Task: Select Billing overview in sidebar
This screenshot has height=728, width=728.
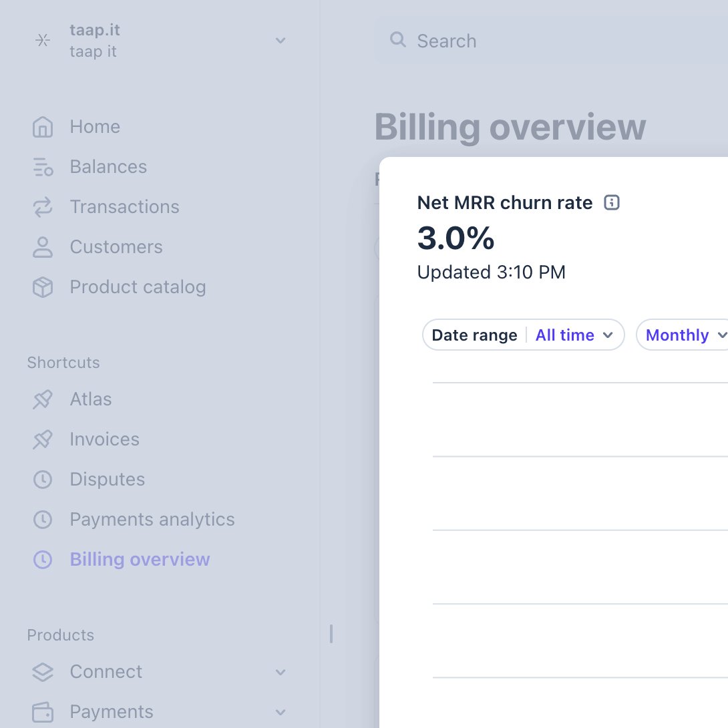Action: pos(140,560)
